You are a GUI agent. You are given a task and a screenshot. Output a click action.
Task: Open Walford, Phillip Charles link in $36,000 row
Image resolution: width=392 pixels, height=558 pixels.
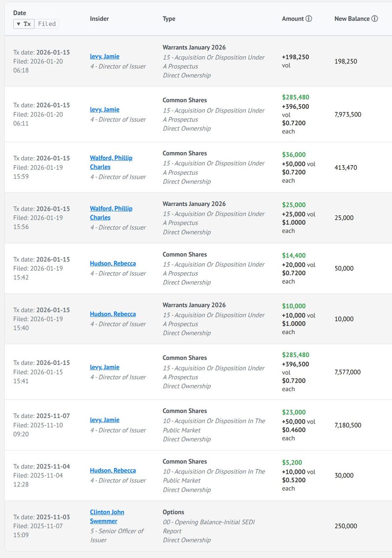111,162
